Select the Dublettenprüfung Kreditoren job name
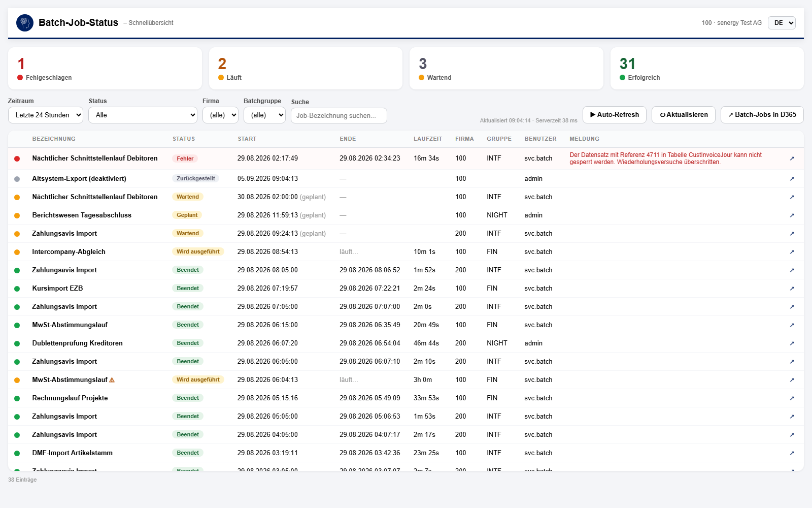Viewport: 812px width, 508px height. [x=78, y=343]
